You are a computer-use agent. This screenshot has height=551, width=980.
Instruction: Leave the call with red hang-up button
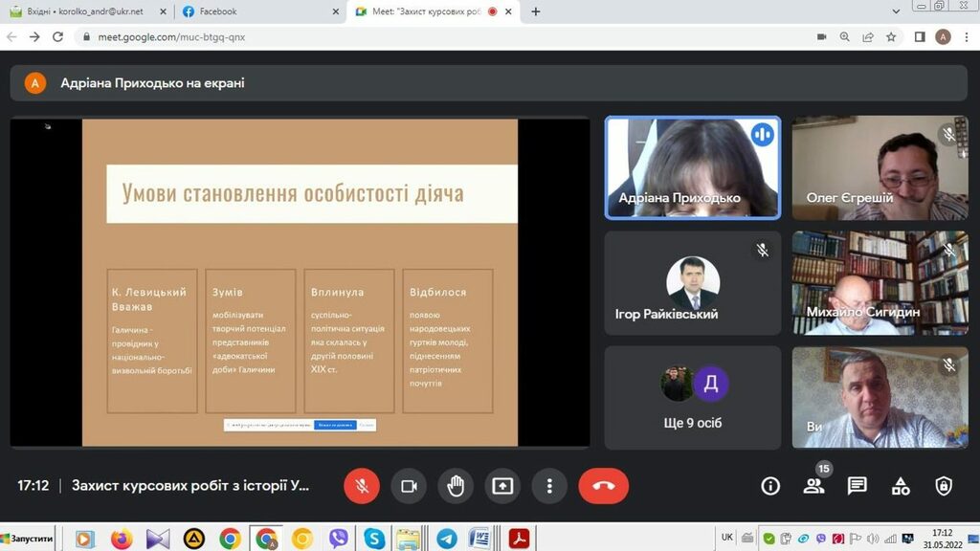[x=603, y=486]
